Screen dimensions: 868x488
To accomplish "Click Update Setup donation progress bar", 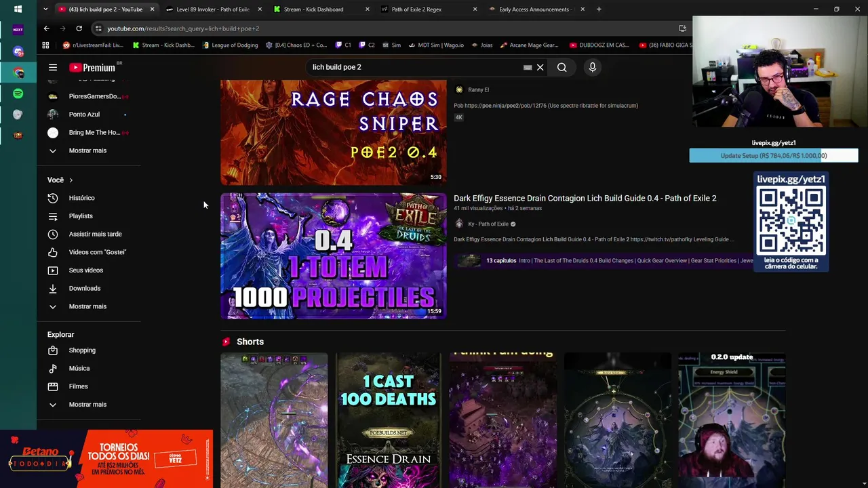I will (774, 156).
